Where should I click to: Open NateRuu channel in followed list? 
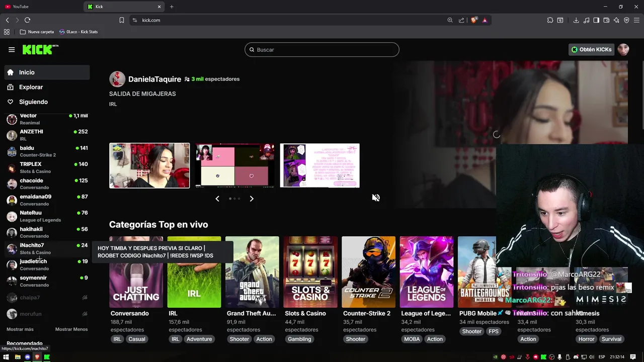pos(47,216)
